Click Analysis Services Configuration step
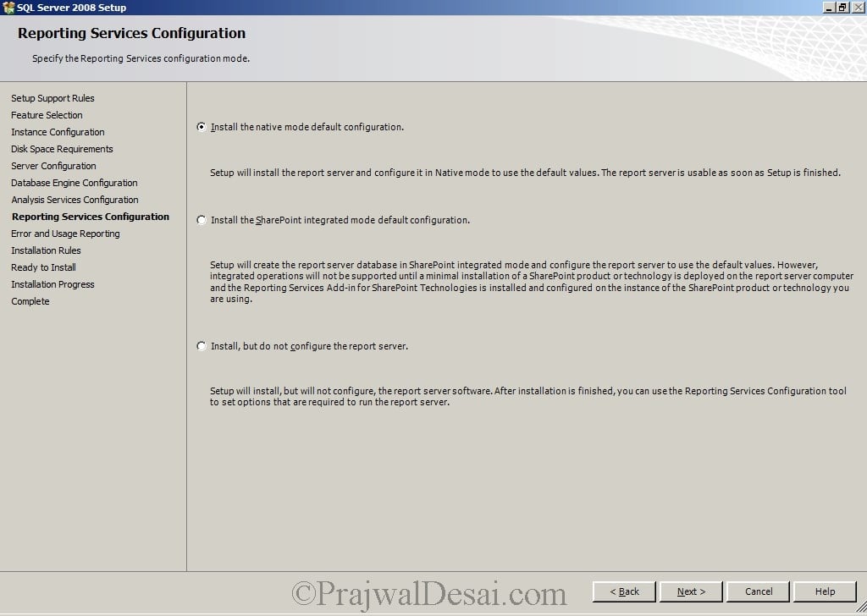The height and width of the screenshot is (616, 867). click(x=75, y=200)
